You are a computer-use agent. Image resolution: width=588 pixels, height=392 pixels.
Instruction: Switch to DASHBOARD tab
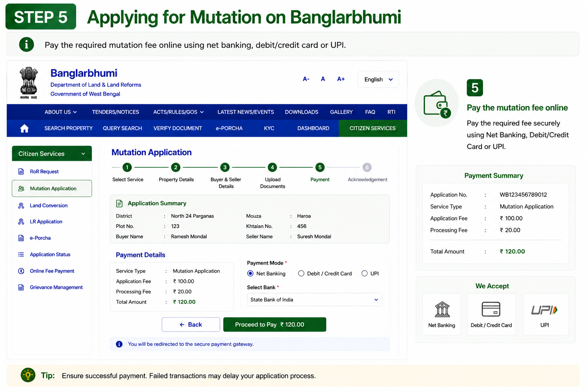[x=313, y=128]
